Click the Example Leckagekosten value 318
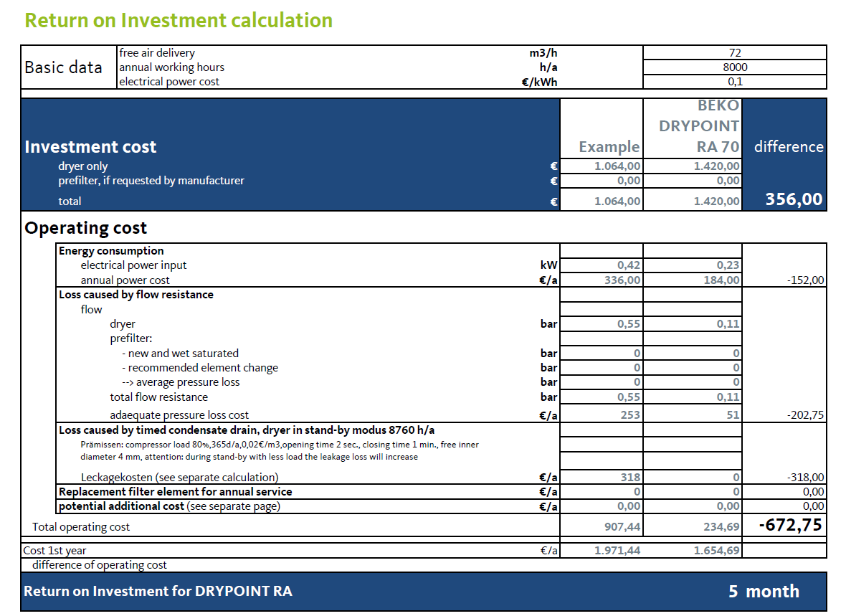Viewport: 846px width, 616px height. pyautogui.click(x=602, y=477)
